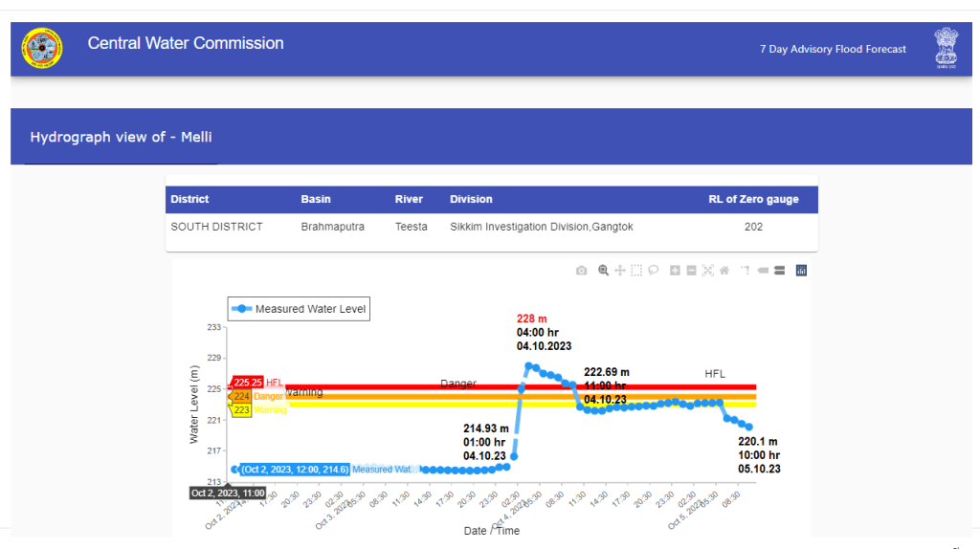This screenshot has height=549, width=980.
Task: Click the Central Water Commission title
Action: pos(186,43)
